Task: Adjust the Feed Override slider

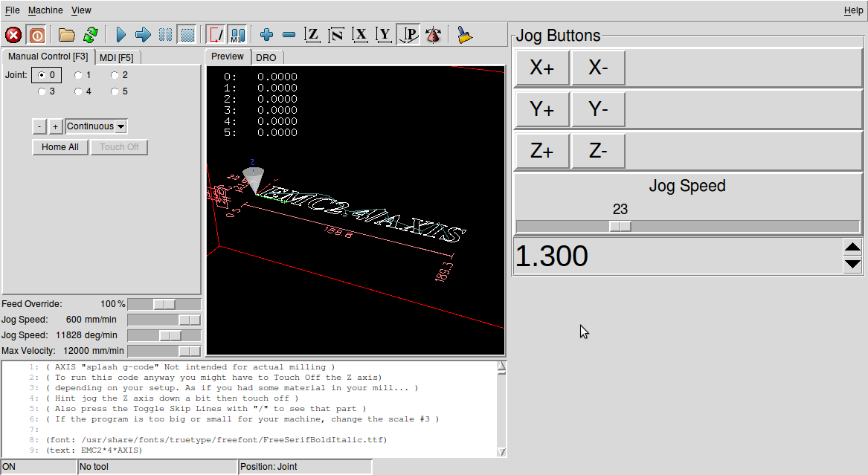Action: 164,304
